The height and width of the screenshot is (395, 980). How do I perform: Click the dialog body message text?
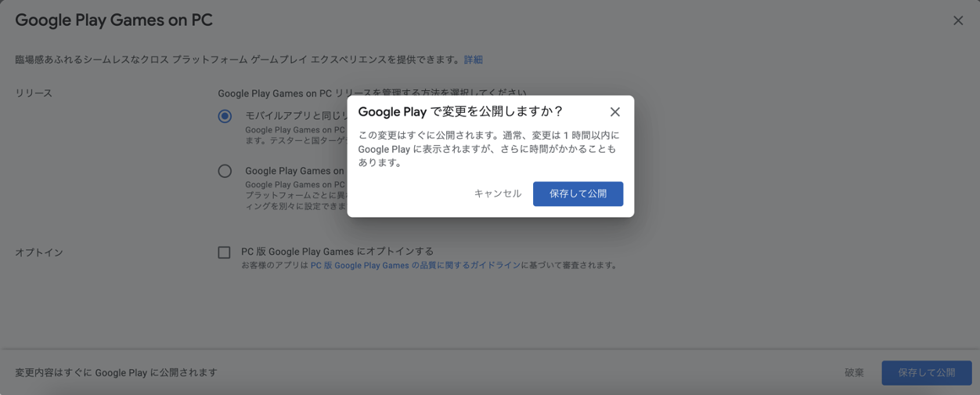pos(488,149)
